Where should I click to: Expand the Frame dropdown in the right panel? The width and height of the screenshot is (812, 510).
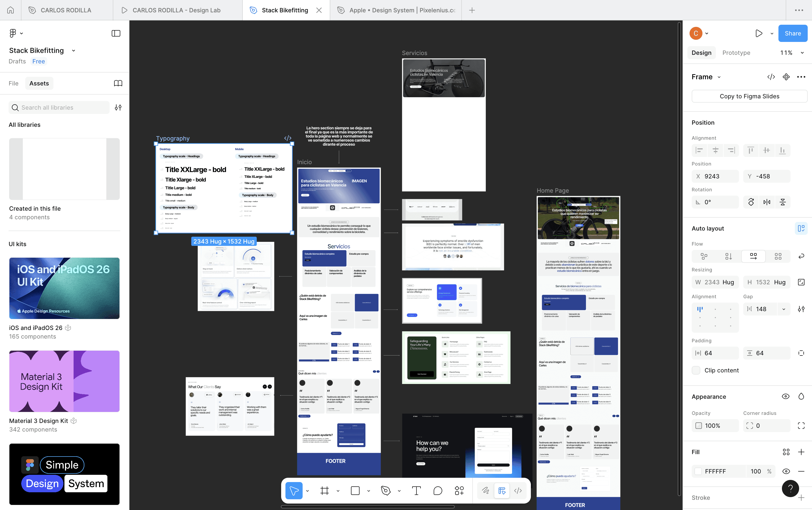click(719, 77)
